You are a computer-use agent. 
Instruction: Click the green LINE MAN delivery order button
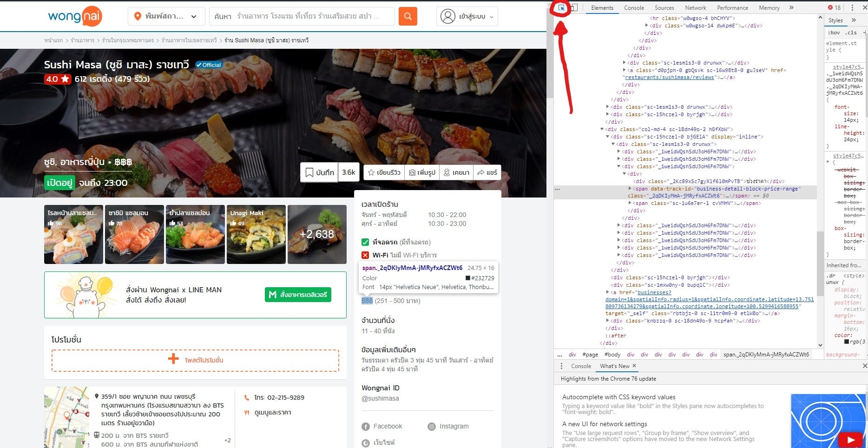click(x=298, y=295)
